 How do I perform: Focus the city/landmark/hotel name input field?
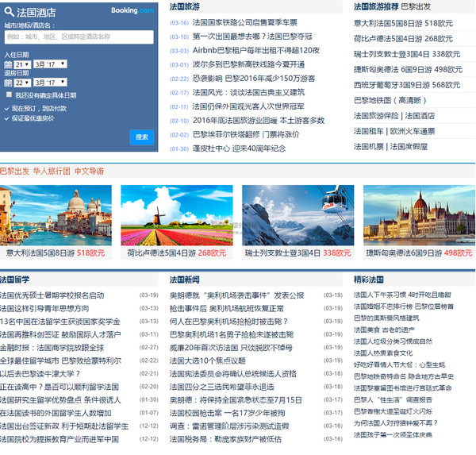point(79,37)
